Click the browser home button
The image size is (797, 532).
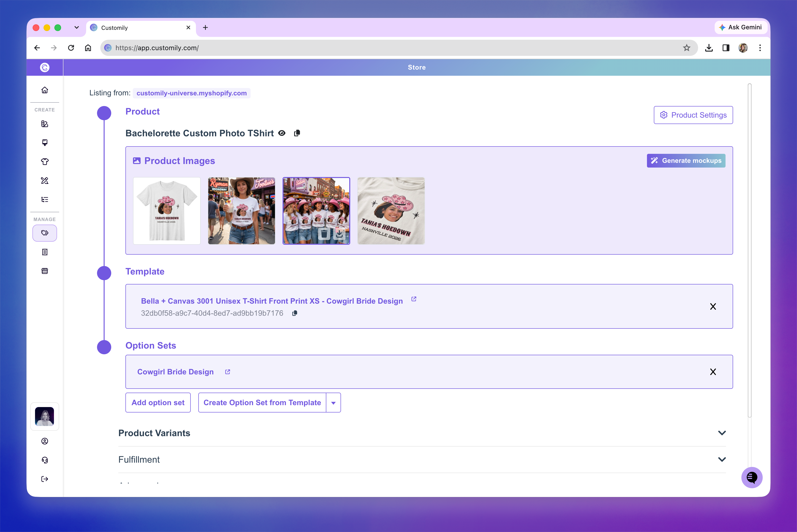88,48
